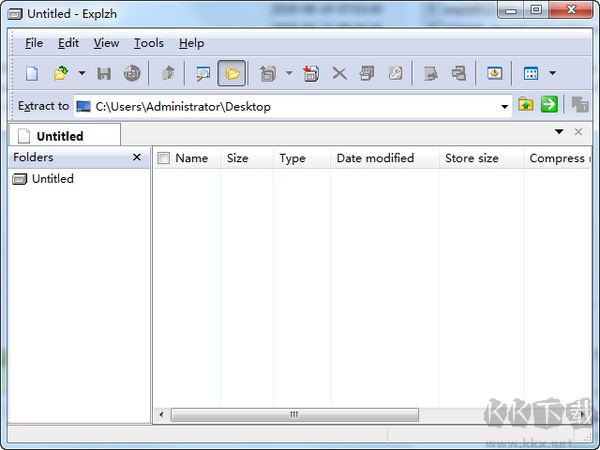Select the Untitled tab

[x=60, y=135]
